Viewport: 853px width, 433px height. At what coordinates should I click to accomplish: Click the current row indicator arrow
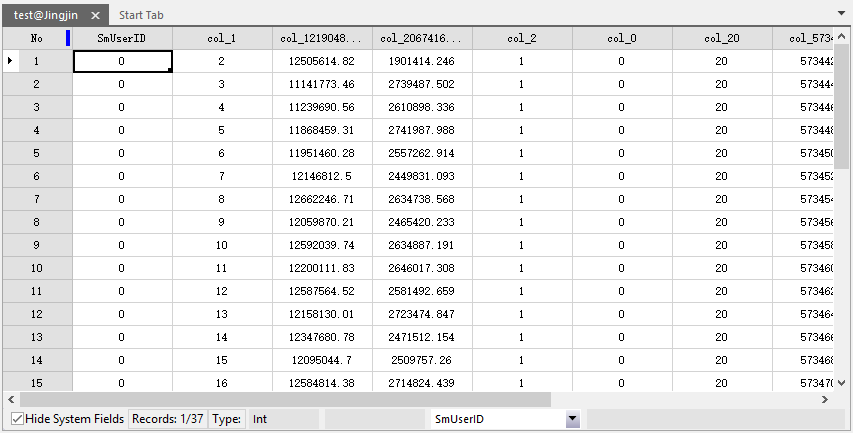coord(10,61)
